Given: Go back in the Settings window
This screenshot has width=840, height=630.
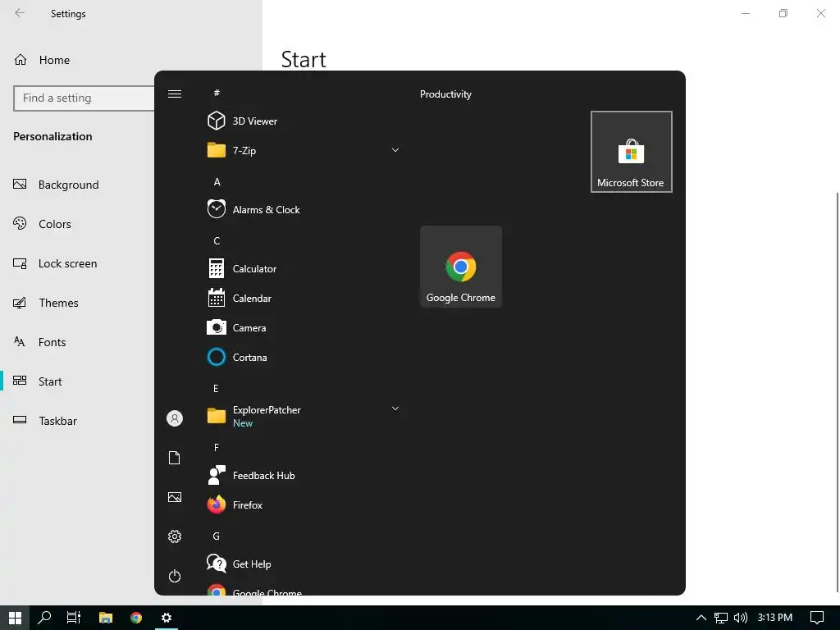Looking at the screenshot, I should [x=20, y=13].
